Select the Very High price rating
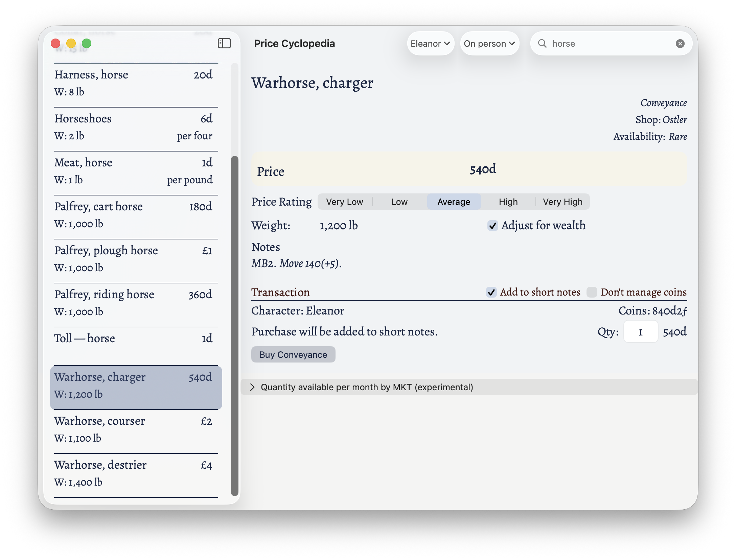This screenshot has height=560, width=736. 562,202
